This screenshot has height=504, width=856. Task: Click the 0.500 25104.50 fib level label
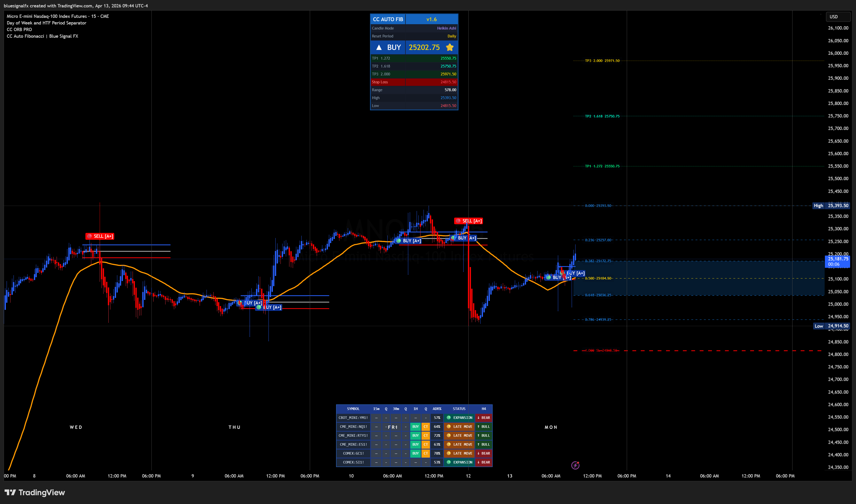pos(598,278)
